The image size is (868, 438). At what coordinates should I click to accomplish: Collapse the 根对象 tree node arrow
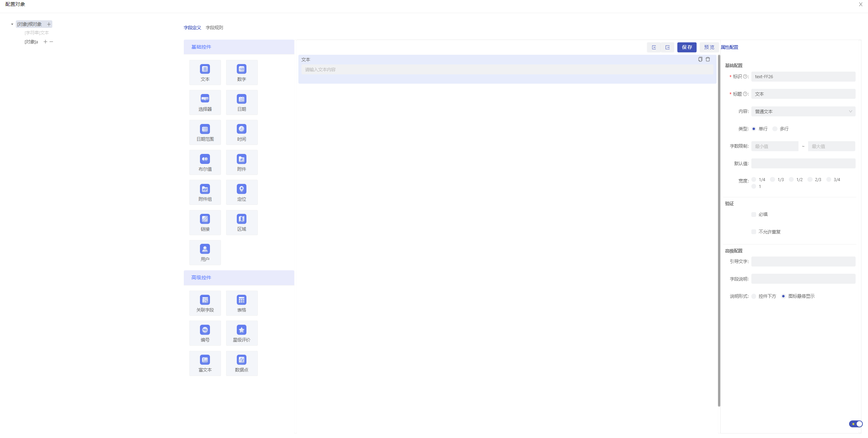point(12,24)
